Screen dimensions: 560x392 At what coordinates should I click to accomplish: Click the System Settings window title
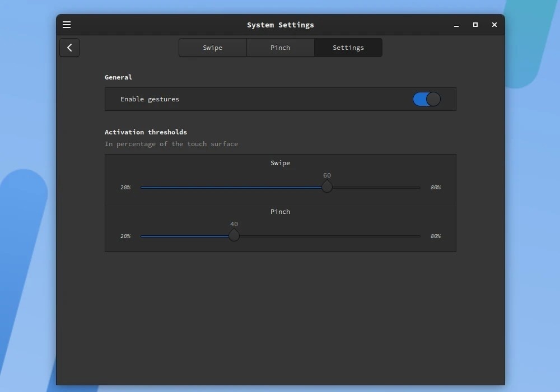[281, 25]
